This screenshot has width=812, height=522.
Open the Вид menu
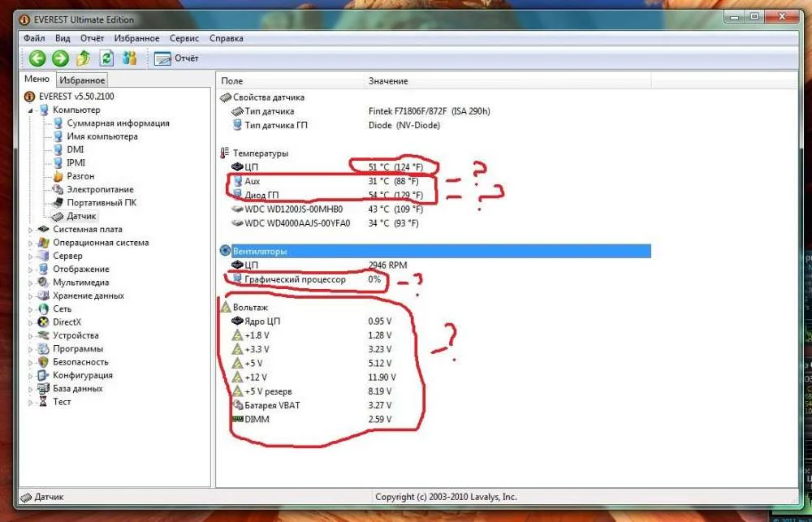(x=63, y=38)
